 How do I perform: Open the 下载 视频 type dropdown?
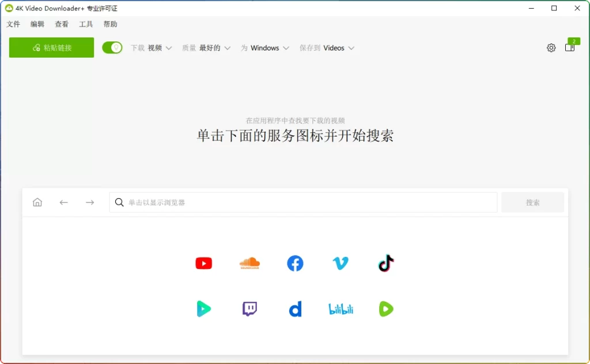151,48
